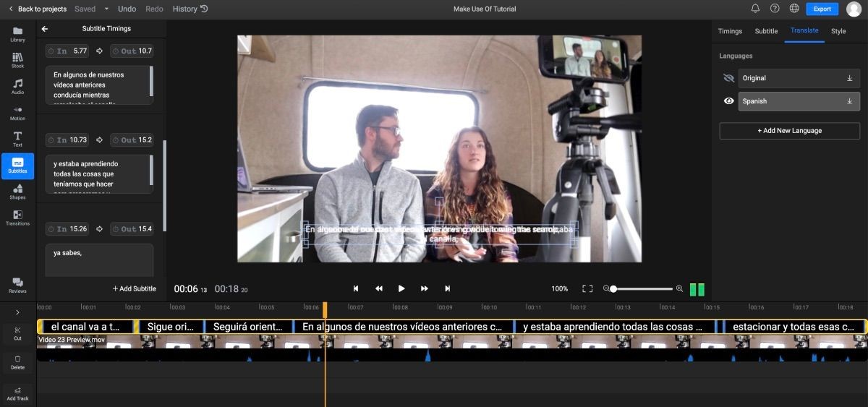The width and height of the screenshot is (868, 407).
Task: Click Add New Language
Action: pyautogui.click(x=789, y=131)
